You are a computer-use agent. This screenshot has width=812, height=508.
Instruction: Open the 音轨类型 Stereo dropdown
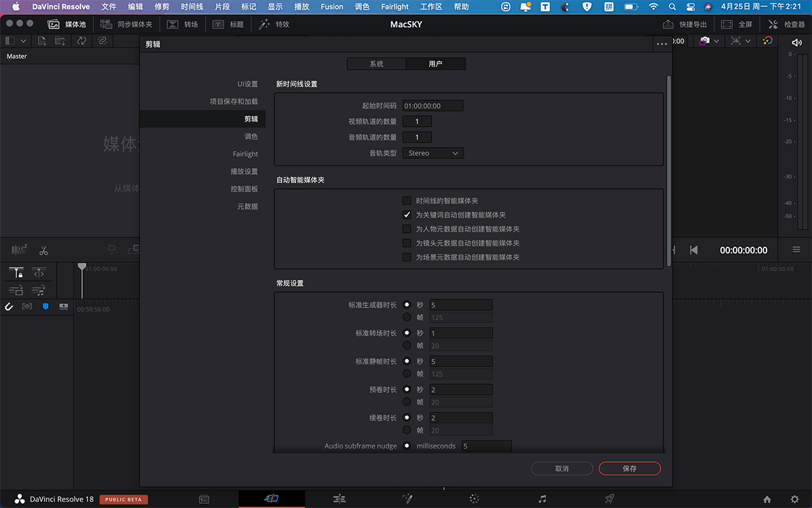click(x=433, y=153)
